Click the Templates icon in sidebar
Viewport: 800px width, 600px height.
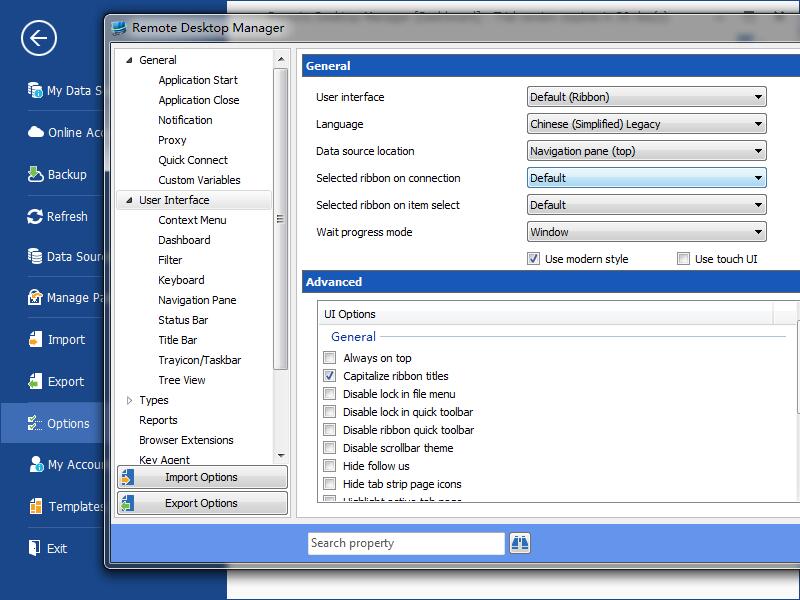pos(36,506)
